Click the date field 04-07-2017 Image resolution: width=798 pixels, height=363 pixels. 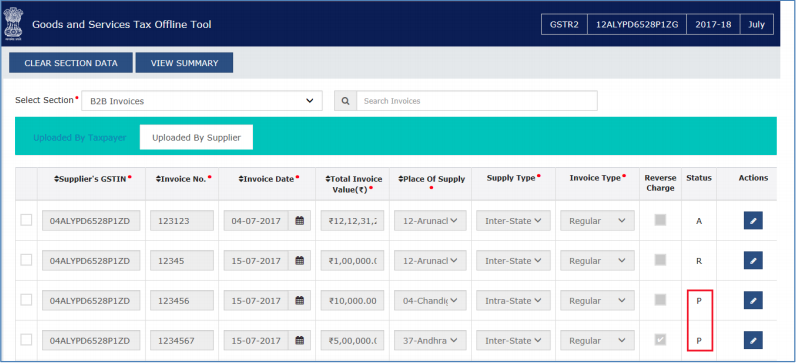pos(256,221)
